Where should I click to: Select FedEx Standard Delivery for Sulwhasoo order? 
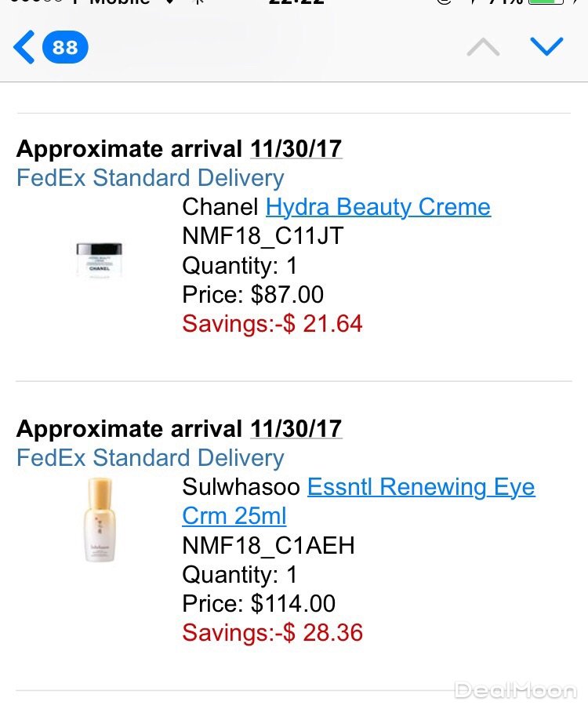[x=151, y=458]
